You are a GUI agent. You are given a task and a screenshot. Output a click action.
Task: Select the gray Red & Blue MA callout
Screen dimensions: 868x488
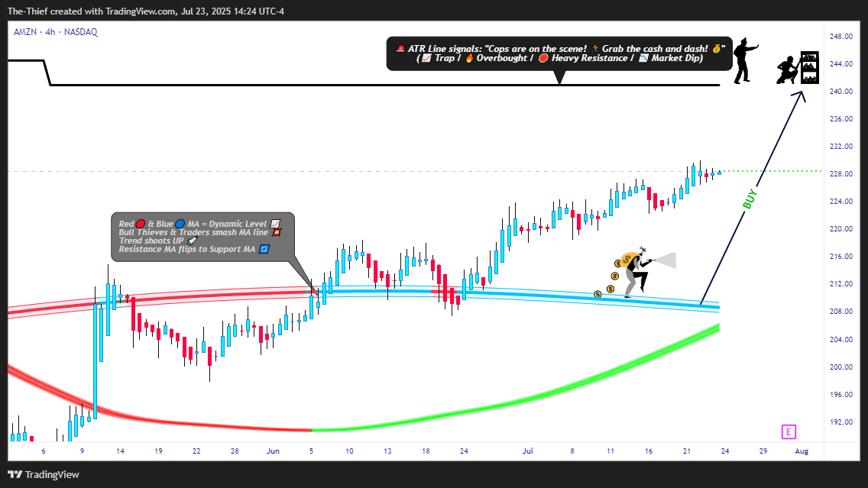pos(202,237)
